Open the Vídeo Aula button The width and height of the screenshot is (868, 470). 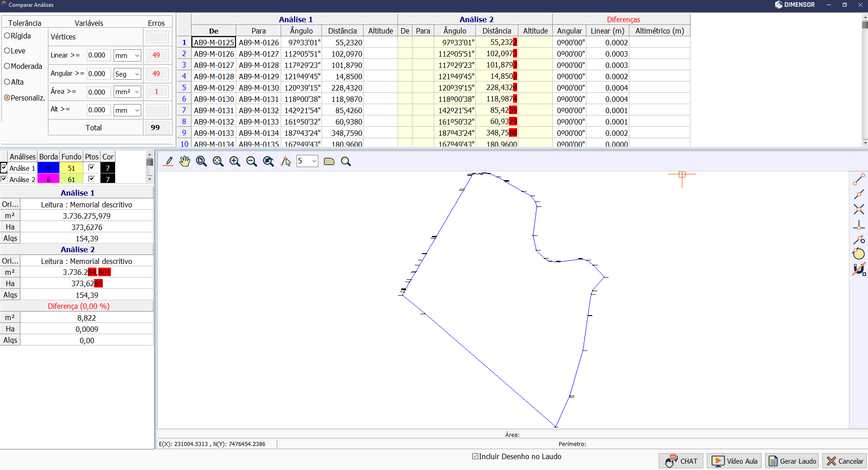pos(734,461)
